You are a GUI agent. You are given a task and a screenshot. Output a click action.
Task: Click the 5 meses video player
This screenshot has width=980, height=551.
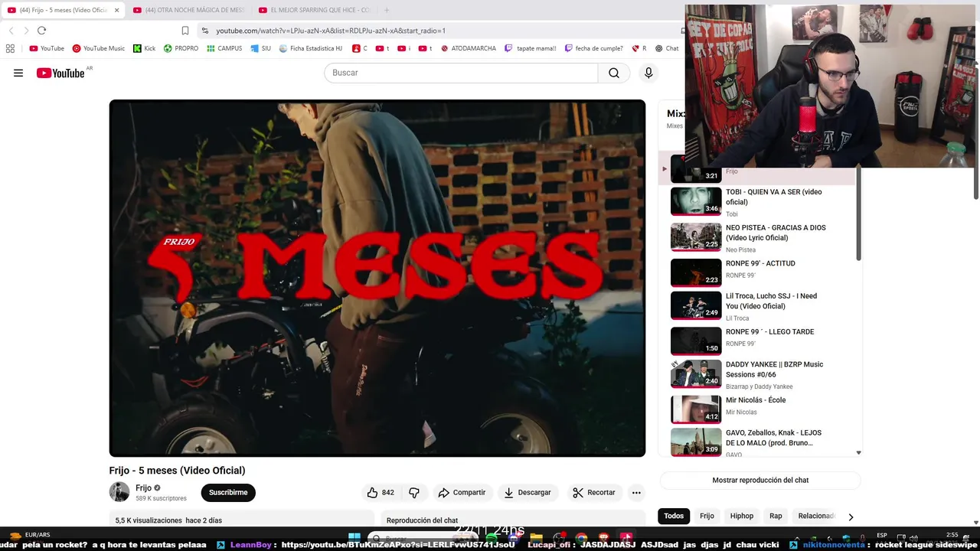click(x=377, y=279)
